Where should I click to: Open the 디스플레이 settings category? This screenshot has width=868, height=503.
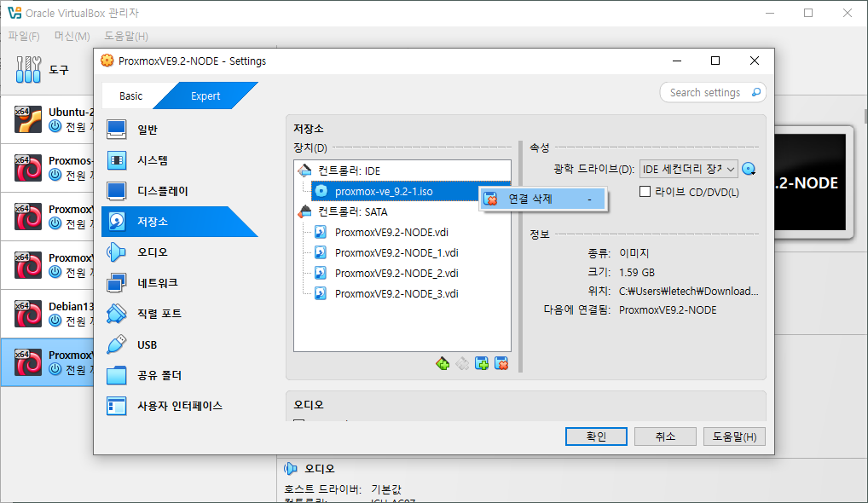coord(179,191)
